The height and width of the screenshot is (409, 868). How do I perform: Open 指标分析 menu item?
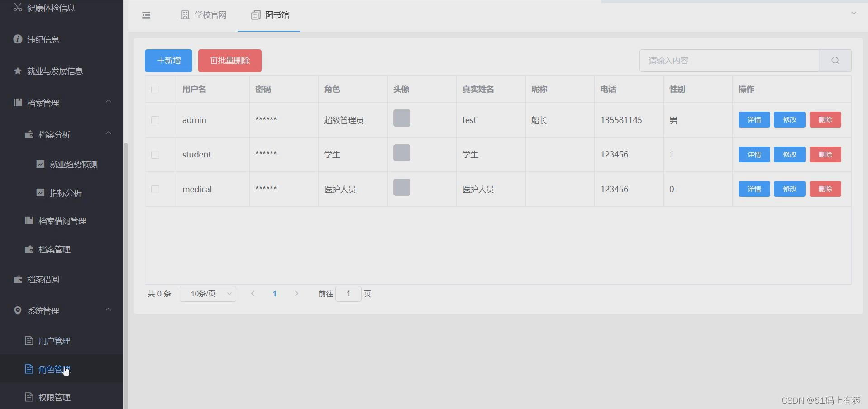coord(62,193)
